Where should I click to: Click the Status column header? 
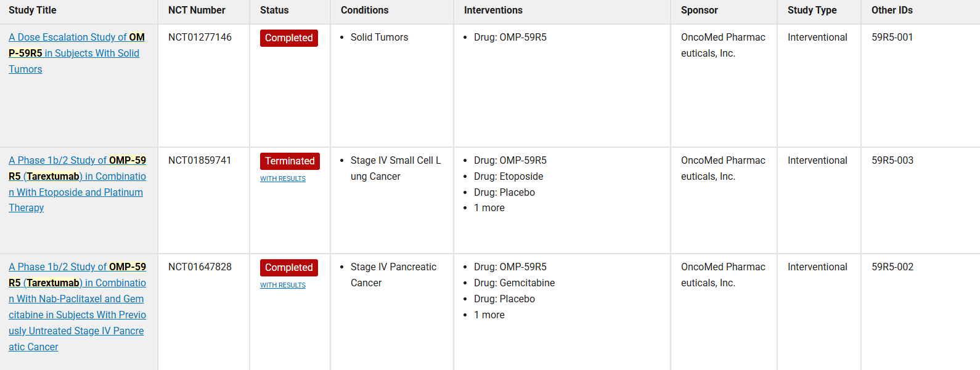(x=274, y=10)
